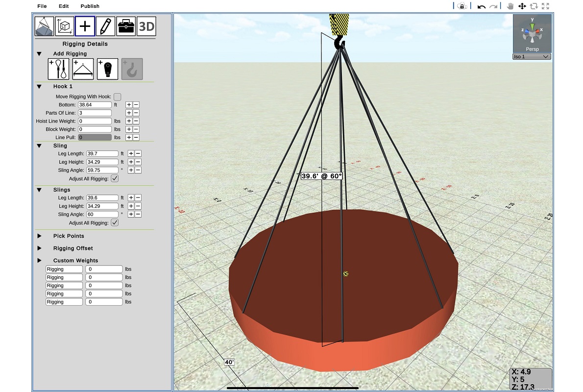Open the Iso 1 view dropdown
Viewport: 583px width, 392px height.
[x=532, y=56]
